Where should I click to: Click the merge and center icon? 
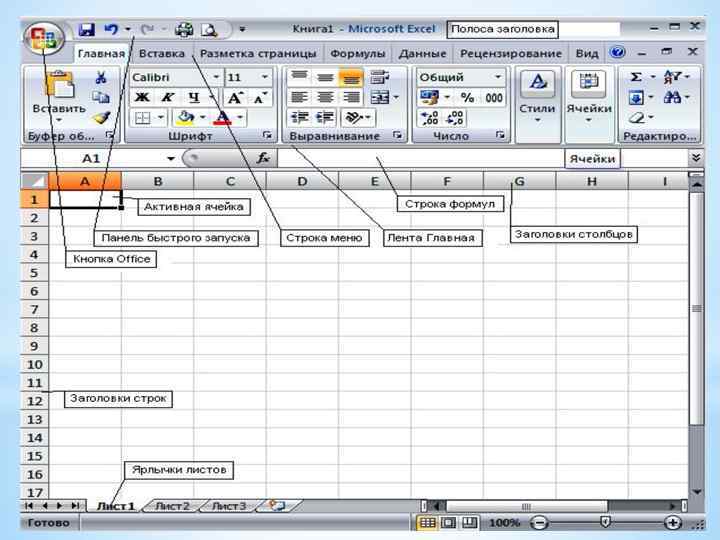pos(380,97)
